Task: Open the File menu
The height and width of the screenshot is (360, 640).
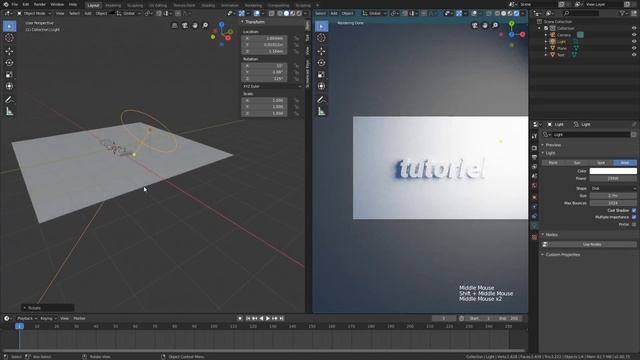Action: (x=14, y=4)
